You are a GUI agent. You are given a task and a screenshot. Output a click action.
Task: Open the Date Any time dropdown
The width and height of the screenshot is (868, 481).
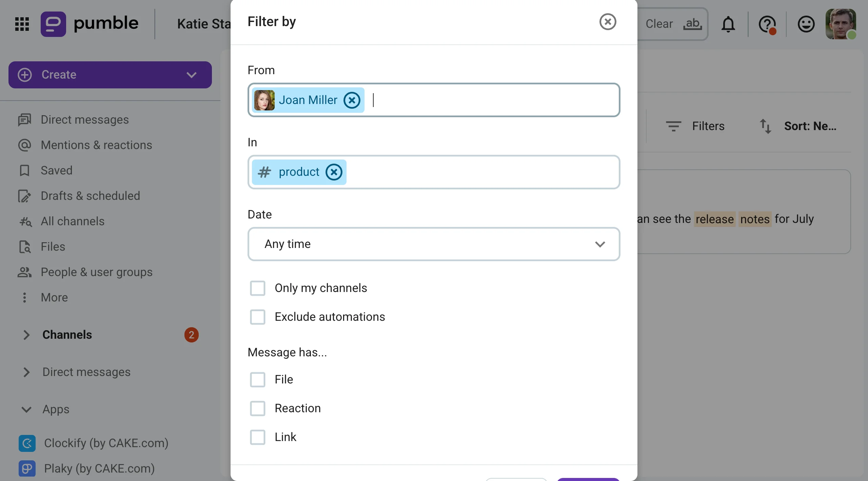pyautogui.click(x=434, y=244)
